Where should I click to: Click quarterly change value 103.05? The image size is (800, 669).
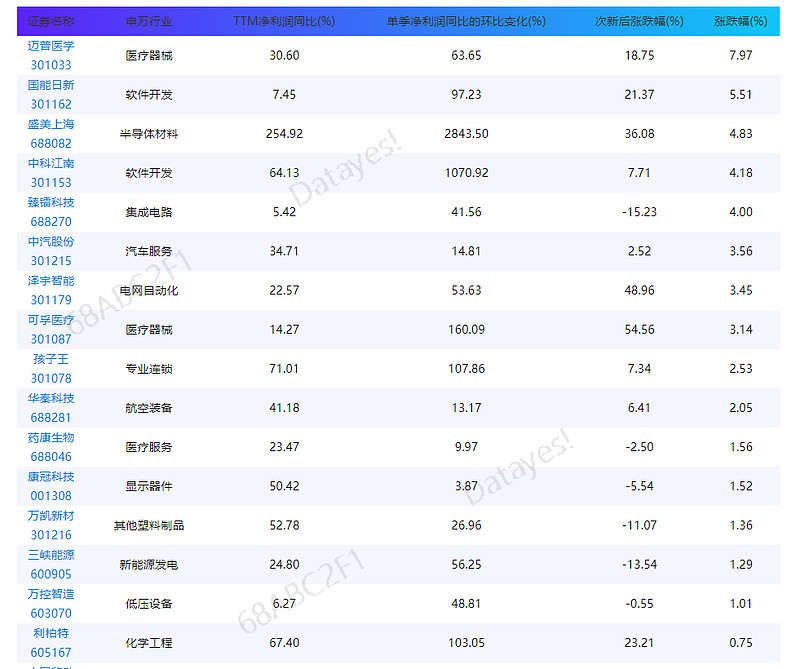click(466, 643)
